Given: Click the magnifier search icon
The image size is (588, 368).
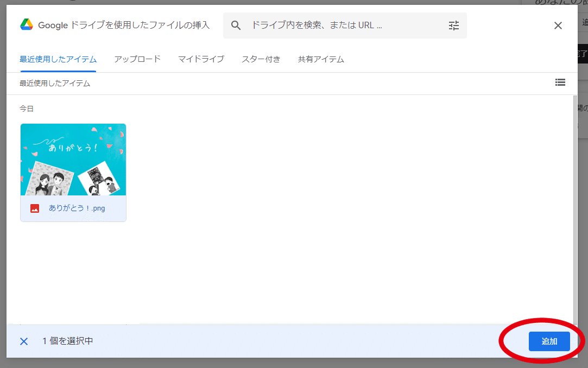Looking at the screenshot, I should point(236,26).
